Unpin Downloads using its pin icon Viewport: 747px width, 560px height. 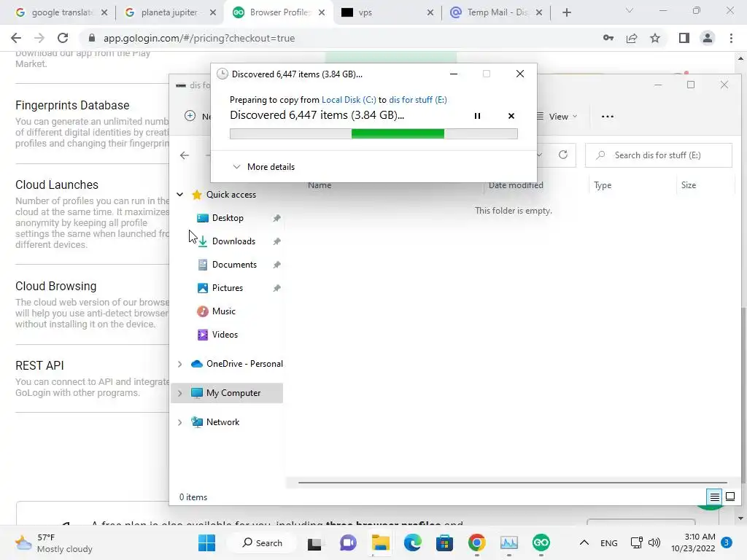(x=276, y=241)
